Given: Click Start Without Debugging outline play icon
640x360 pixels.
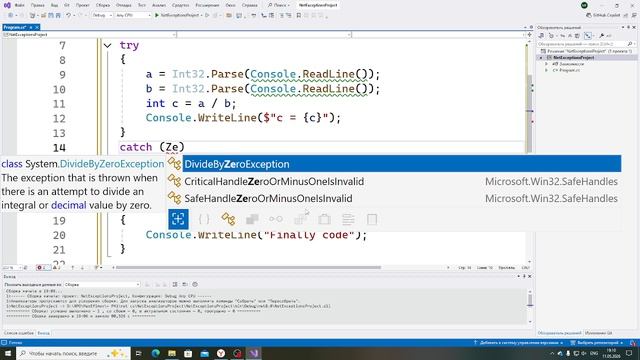Looking at the screenshot, I should [x=207, y=15].
